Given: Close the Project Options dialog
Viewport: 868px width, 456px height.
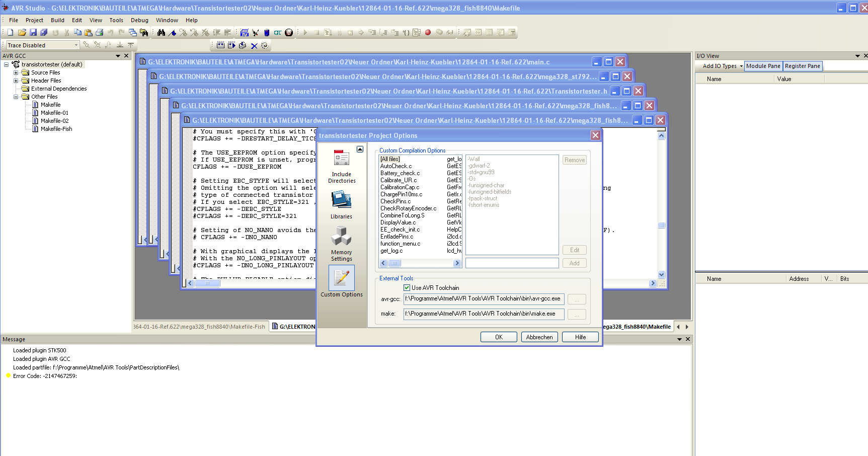Looking at the screenshot, I should pos(595,135).
